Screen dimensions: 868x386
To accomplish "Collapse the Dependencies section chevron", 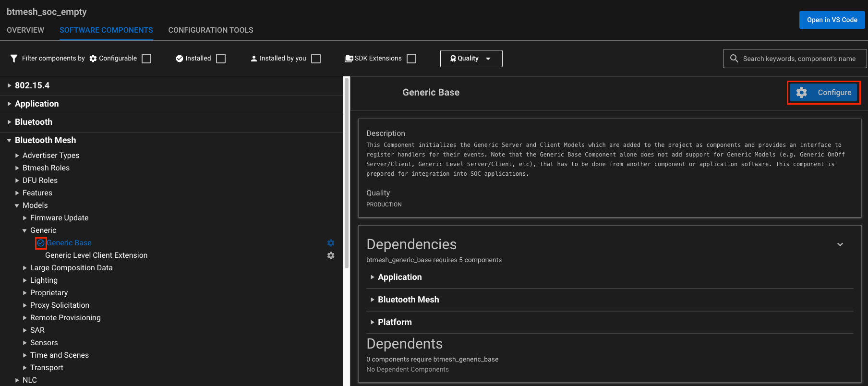I will tap(840, 244).
